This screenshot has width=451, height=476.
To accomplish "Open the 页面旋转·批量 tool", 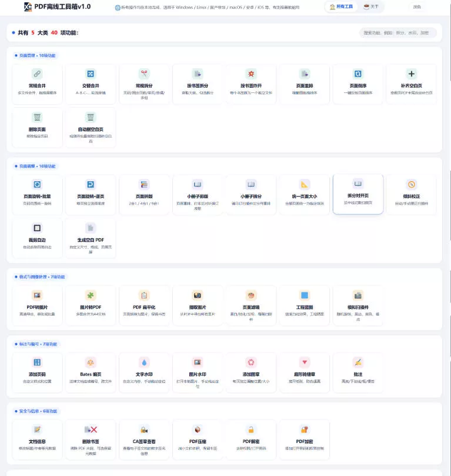I will (x=37, y=195).
